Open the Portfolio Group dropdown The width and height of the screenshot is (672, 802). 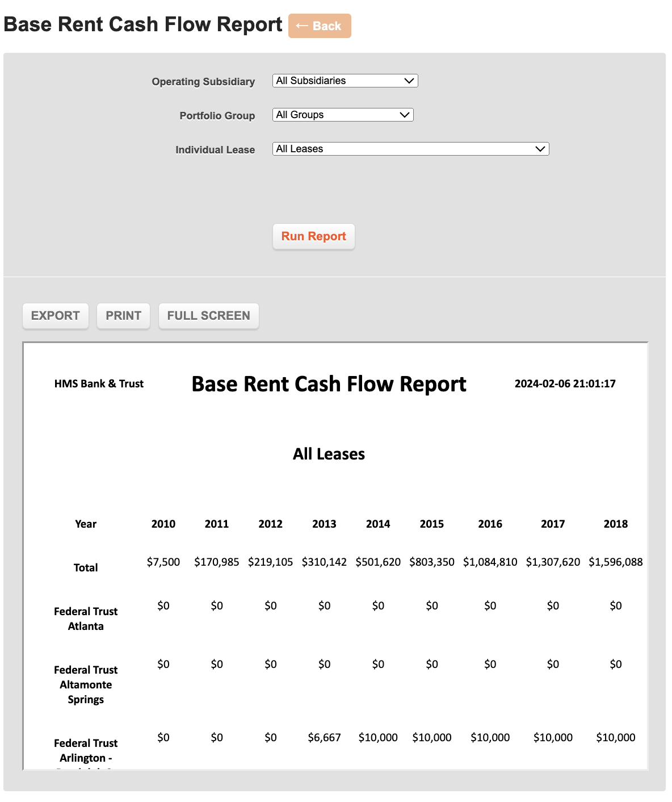pyautogui.click(x=343, y=115)
